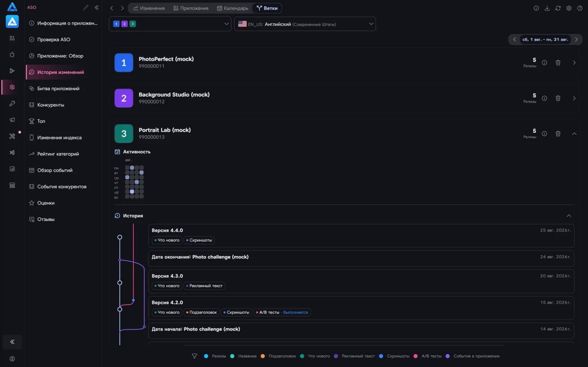The height and width of the screenshot is (367, 588).
Task: Toggle the Релизы legend filter
Action: coord(215,356)
